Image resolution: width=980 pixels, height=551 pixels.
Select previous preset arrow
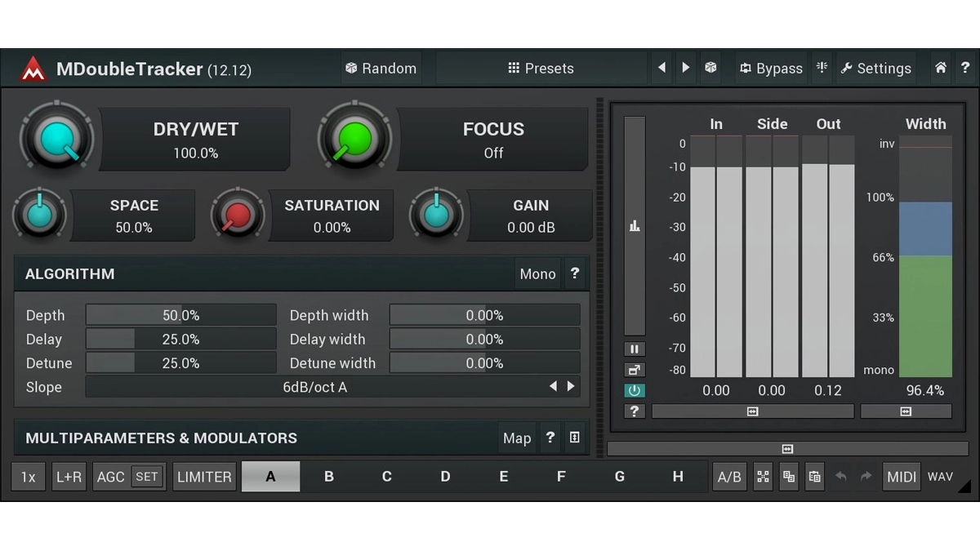661,69
